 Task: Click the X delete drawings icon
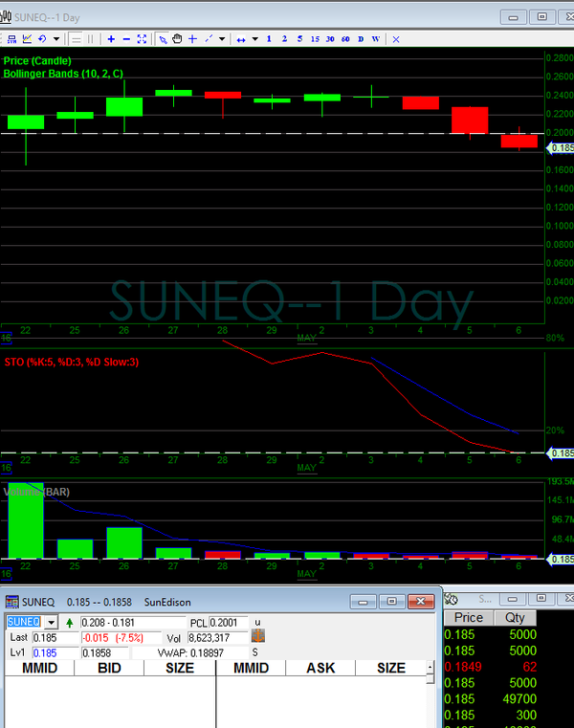pyautogui.click(x=396, y=39)
